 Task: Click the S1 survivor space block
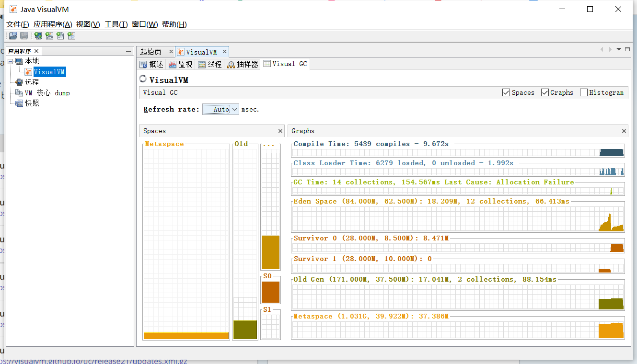click(270, 327)
